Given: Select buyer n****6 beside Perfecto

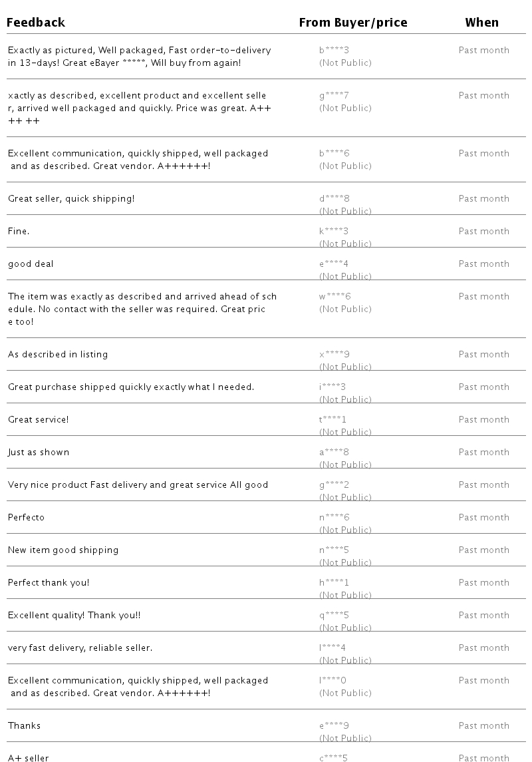Looking at the screenshot, I should coord(334,517).
